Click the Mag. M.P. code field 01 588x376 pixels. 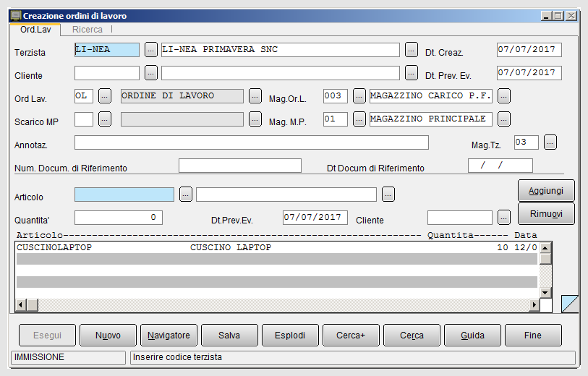pyautogui.click(x=336, y=119)
